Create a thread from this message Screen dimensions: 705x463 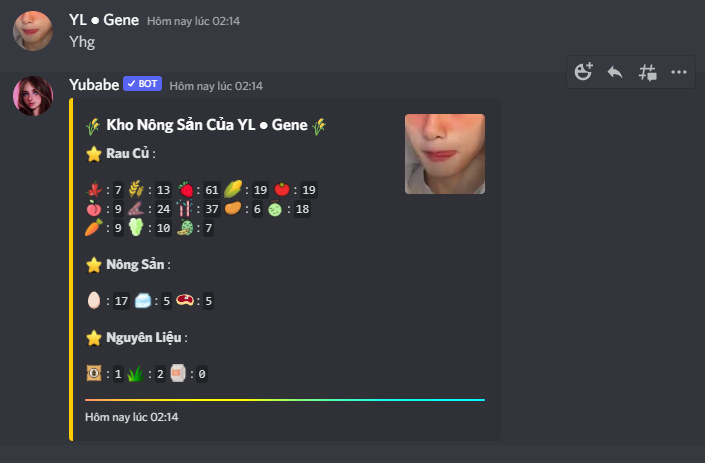647,72
